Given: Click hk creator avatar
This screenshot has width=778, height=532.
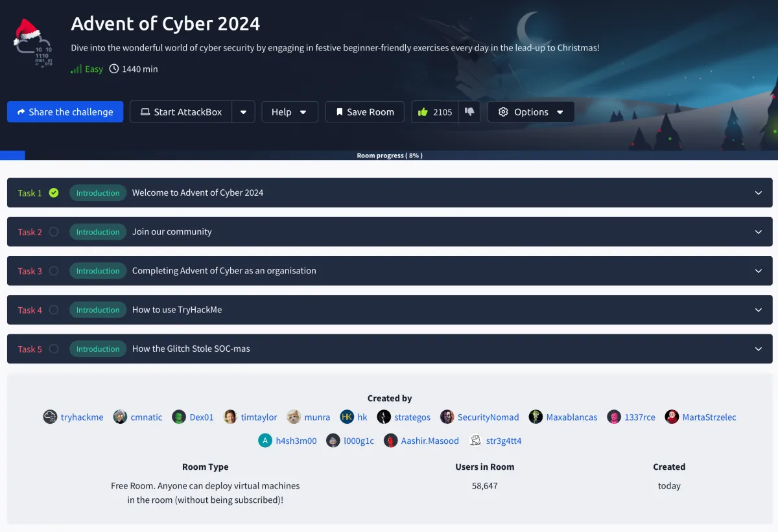Looking at the screenshot, I should (347, 417).
